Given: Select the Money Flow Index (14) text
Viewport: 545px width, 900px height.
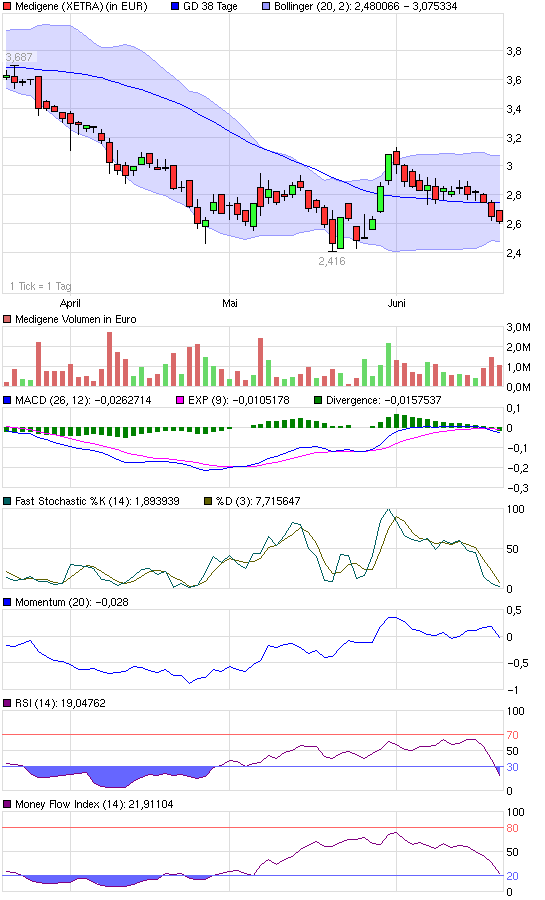Looking at the screenshot, I should point(94,804).
